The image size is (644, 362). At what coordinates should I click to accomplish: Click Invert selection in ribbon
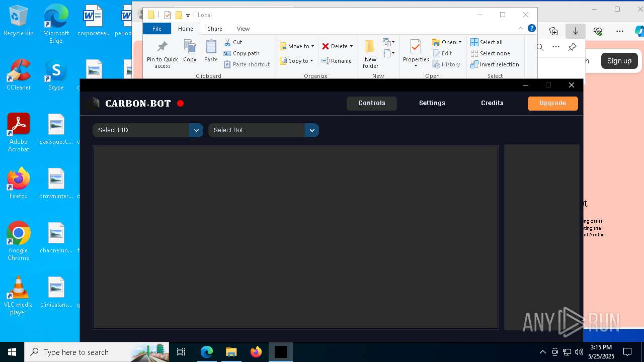[495, 64]
